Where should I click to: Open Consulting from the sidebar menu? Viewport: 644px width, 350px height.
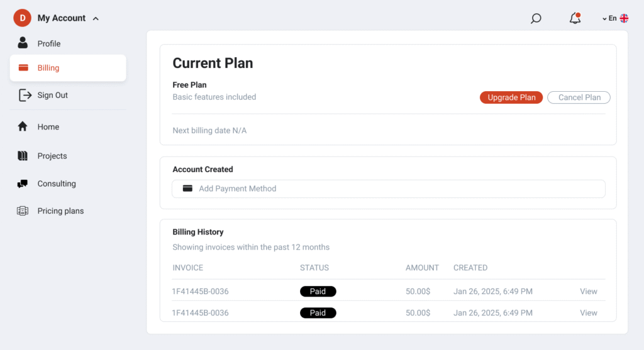(x=57, y=183)
